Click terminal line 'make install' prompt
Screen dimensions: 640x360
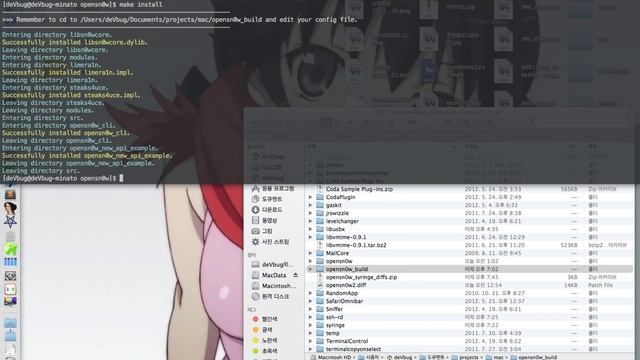[x=82, y=4]
